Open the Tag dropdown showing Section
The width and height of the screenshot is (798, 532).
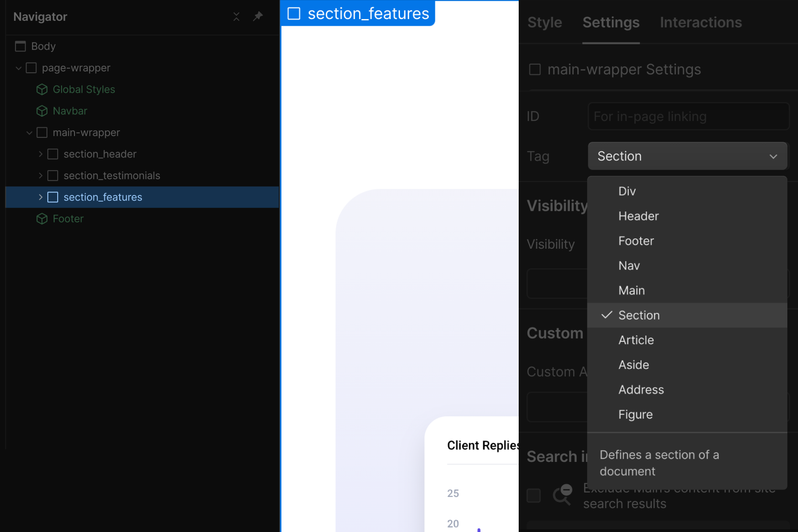click(687, 156)
